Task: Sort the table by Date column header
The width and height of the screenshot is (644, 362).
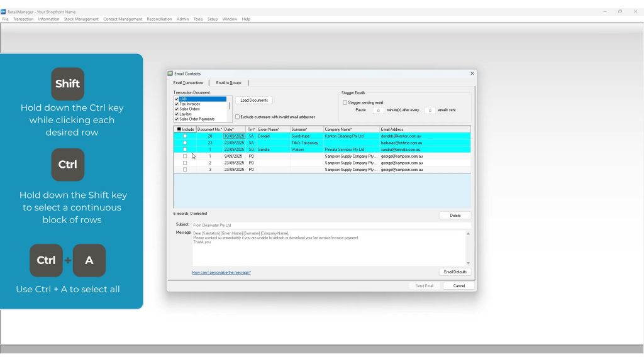Action: click(x=229, y=129)
